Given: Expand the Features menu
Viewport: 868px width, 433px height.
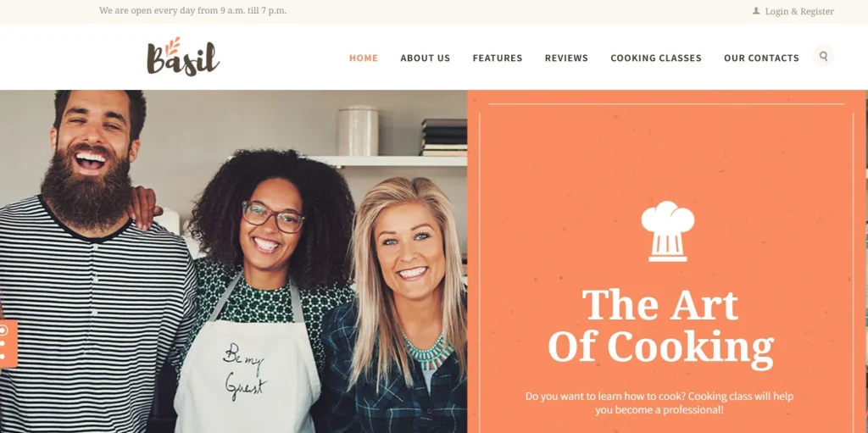Looking at the screenshot, I should (498, 58).
